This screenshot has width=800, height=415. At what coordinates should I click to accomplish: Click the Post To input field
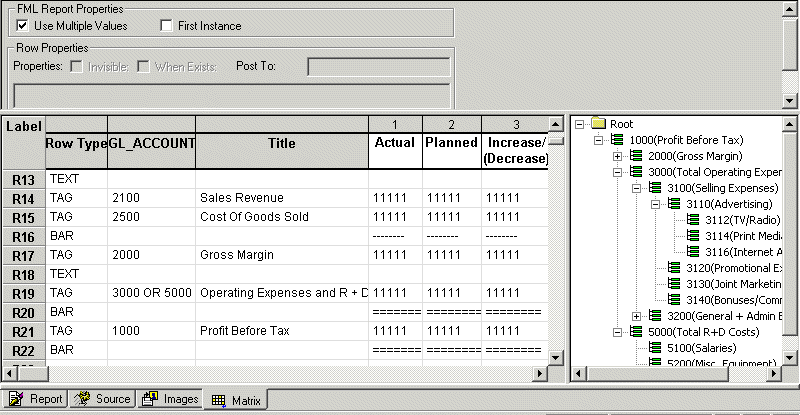click(x=379, y=67)
